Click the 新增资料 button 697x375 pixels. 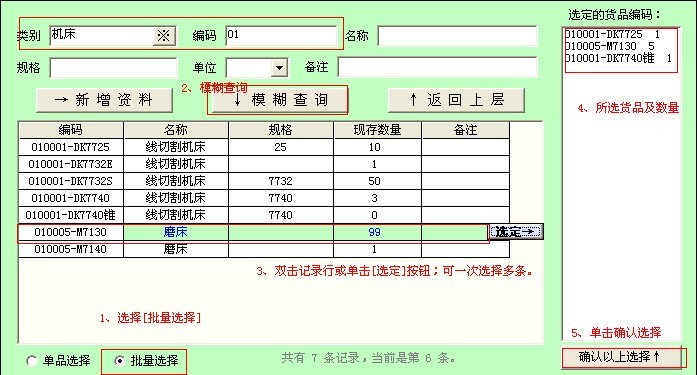click(104, 100)
